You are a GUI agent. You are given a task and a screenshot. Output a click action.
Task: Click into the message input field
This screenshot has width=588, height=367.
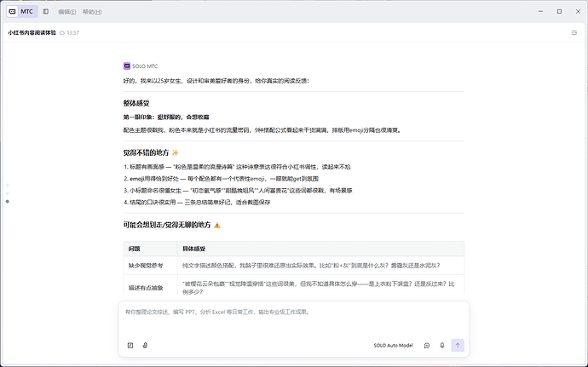(x=294, y=318)
